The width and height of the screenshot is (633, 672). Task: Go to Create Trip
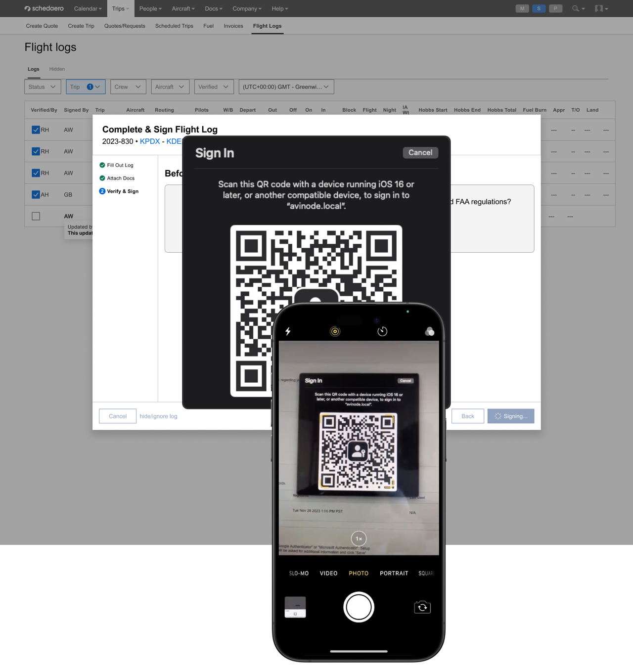81,26
